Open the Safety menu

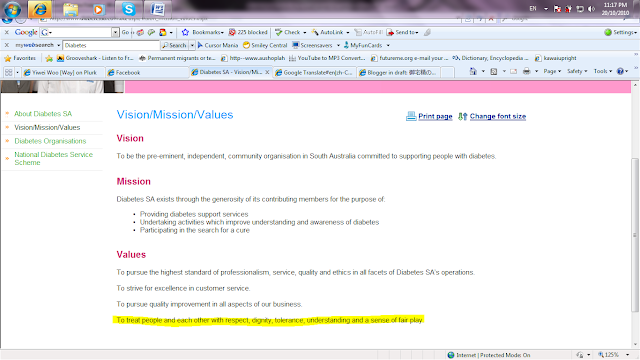tap(577, 71)
